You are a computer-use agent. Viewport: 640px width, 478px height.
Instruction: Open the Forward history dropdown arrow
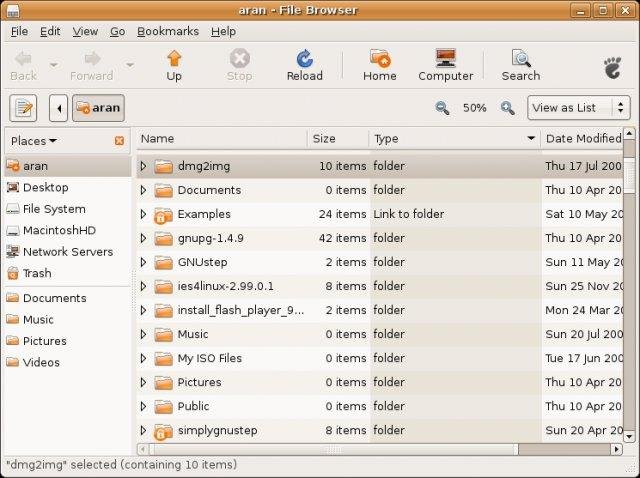(x=129, y=64)
